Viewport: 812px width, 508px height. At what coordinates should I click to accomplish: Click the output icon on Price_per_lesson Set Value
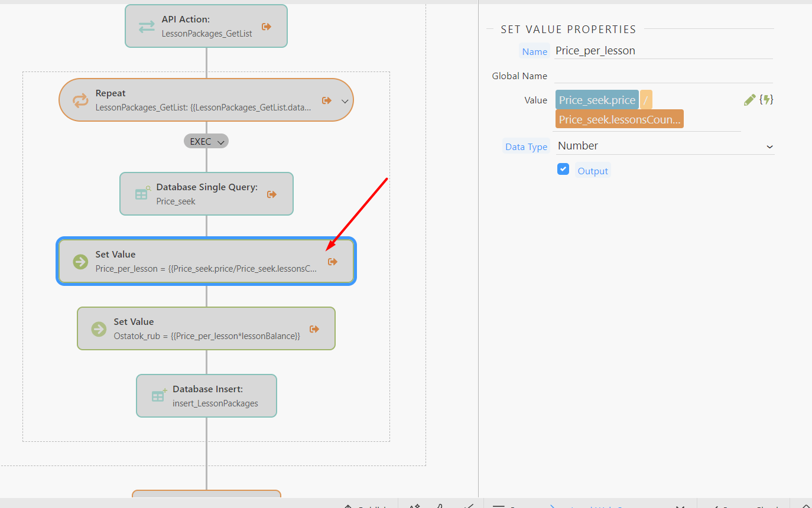point(333,262)
